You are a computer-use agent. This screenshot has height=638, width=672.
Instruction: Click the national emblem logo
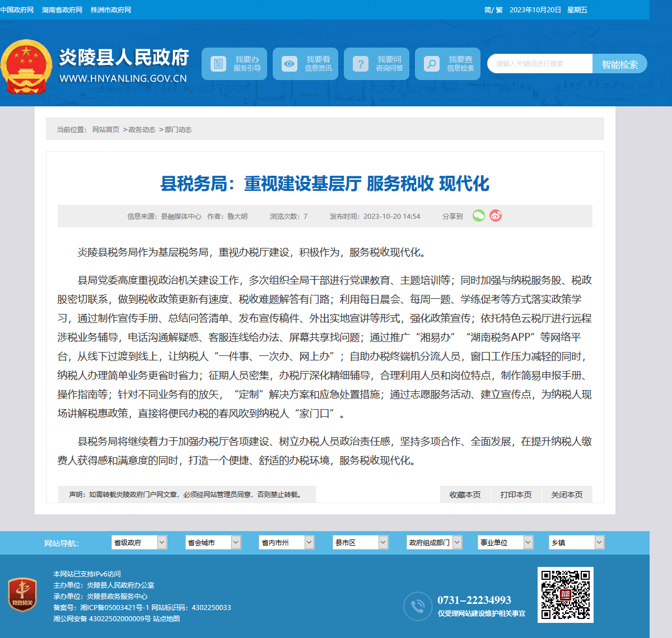click(x=26, y=67)
